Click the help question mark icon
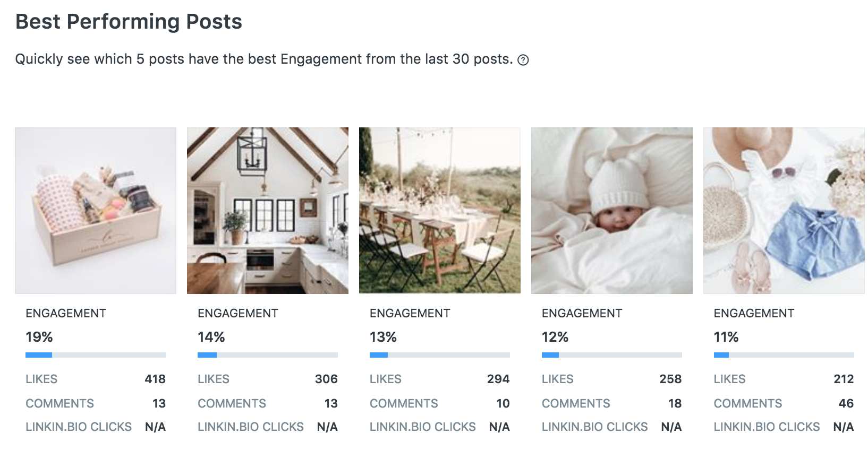 coord(523,60)
